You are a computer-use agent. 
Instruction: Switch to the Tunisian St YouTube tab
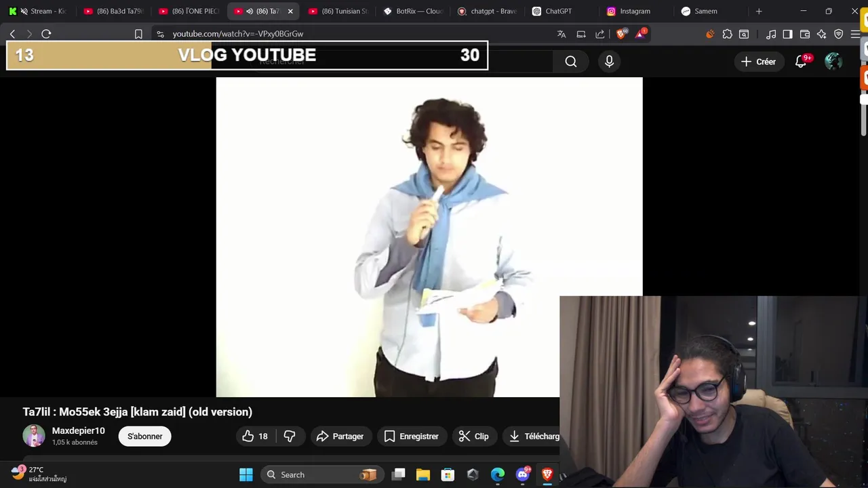click(338, 11)
